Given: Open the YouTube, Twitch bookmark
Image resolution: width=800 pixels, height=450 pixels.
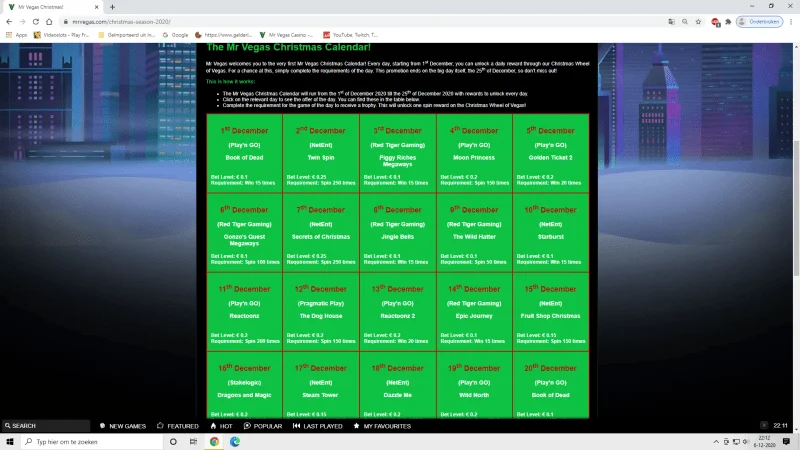Looking at the screenshot, I should 351,35.
